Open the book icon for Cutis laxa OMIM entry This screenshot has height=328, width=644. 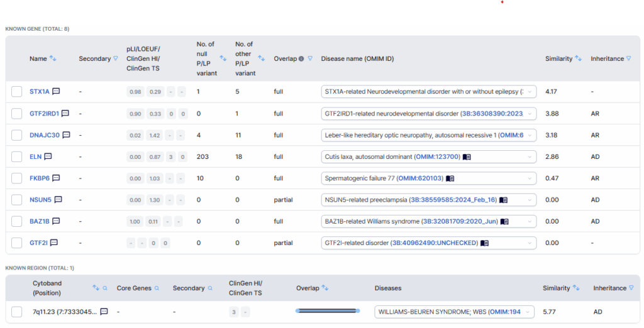[x=467, y=156]
